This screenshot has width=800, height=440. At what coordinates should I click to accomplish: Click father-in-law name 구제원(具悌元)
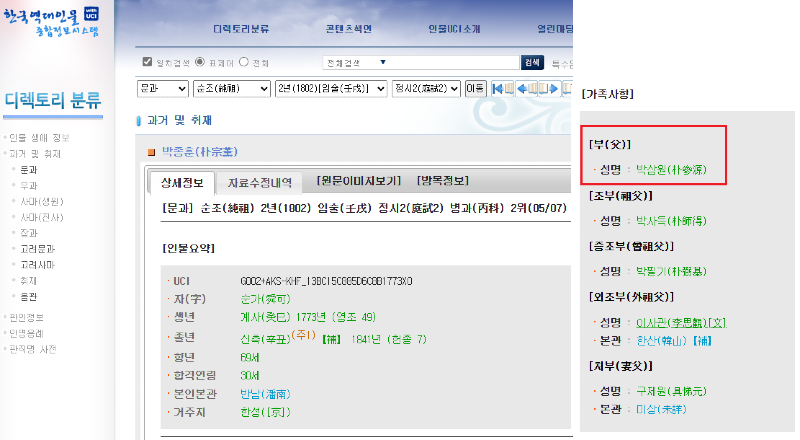(x=671, y=392)
